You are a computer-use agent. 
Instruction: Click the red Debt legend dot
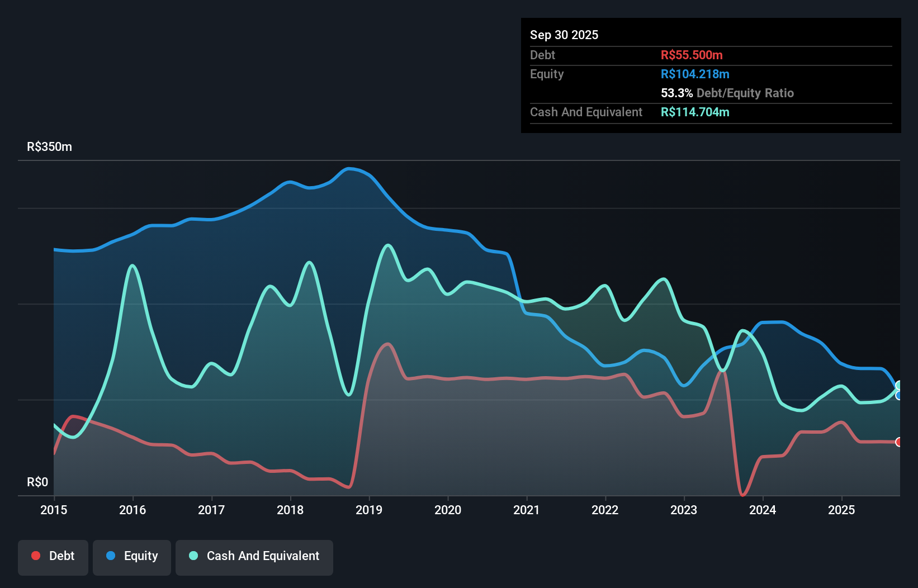coord(36,555)
